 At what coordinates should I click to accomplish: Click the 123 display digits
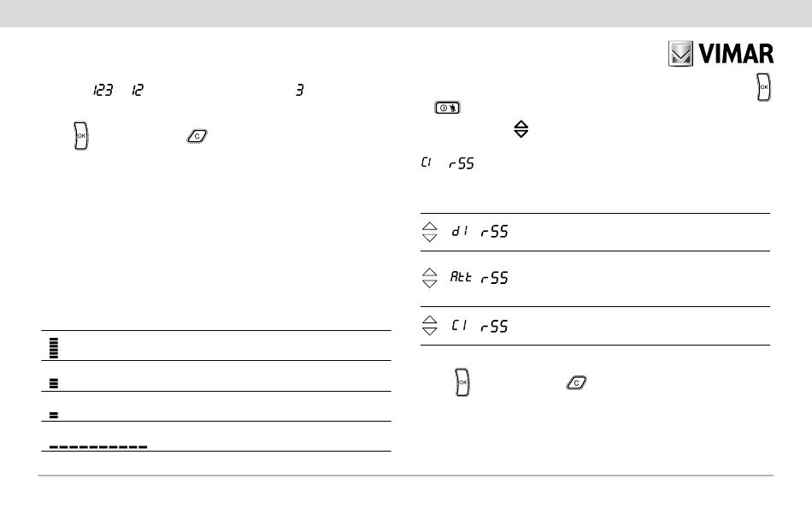click(x=103, y=90)
